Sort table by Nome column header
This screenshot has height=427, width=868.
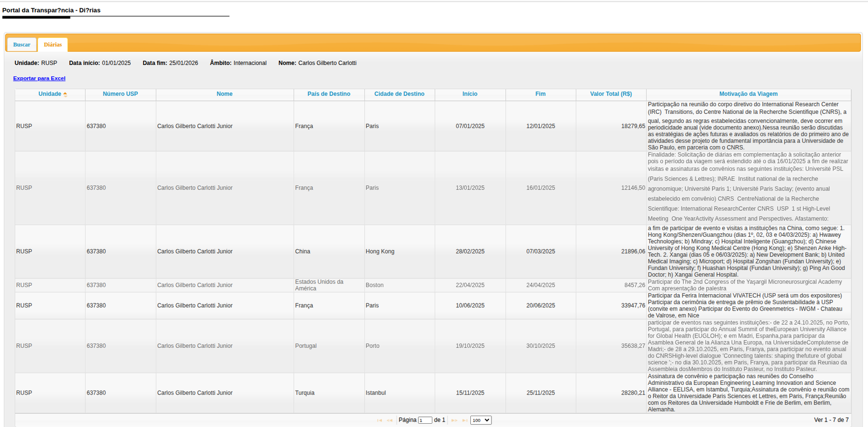coord(225,94)
